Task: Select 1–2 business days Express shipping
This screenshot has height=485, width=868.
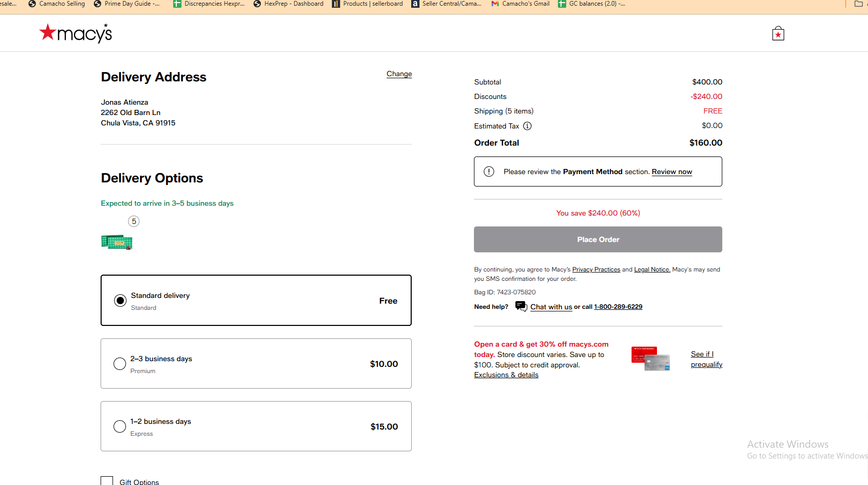Action: pyautogui.click(x=120, y=426)
